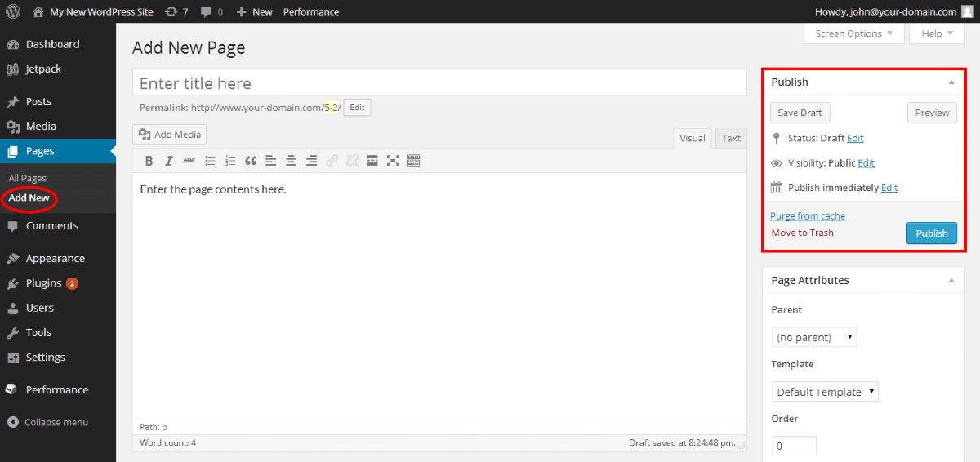Expand the Help panel
Image resolution: width=980 pixels, height=462 pixels.
point(938,33)
